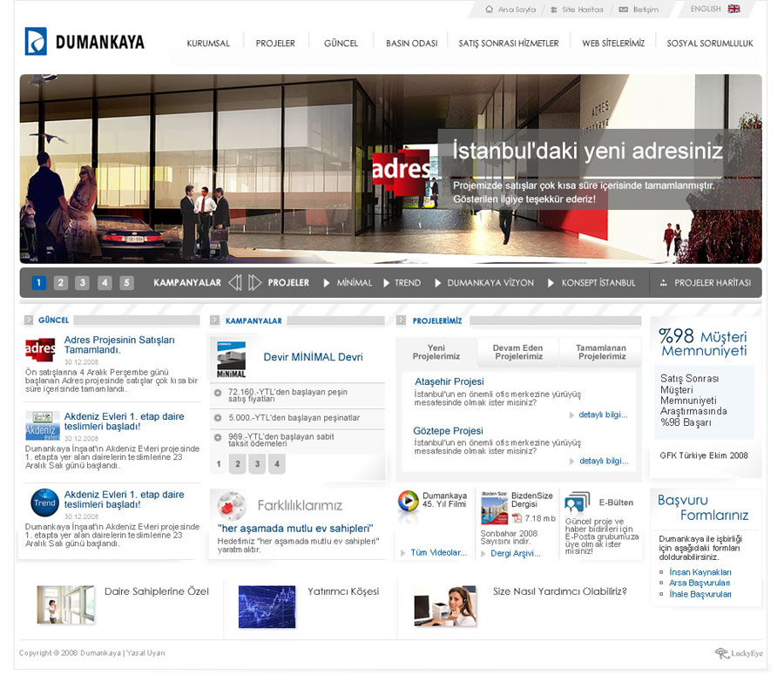This screenshot has height=688, width=784.
Task: Open the Dumankaya 45. Yıl Filmi play icon
Action: point(409,502)
